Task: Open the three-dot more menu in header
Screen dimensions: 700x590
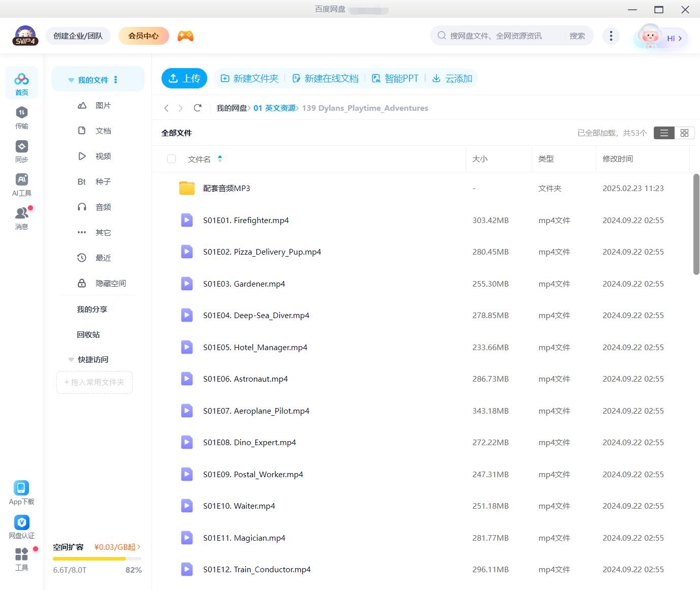Action: pos(611,36)
